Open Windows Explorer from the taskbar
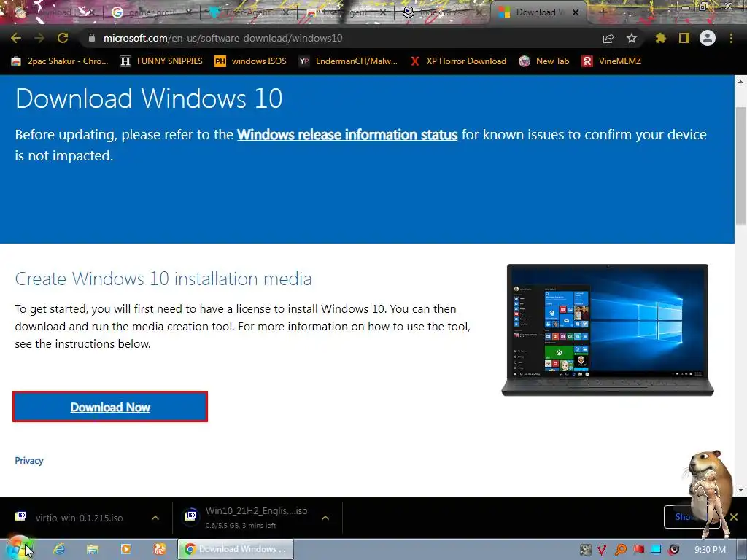 93,549
